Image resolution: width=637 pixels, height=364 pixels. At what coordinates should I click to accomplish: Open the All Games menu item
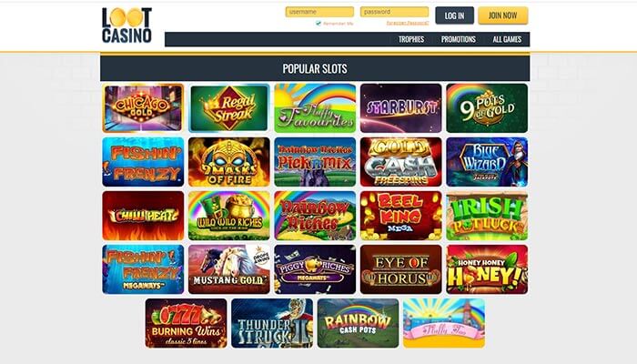(507, 39)
